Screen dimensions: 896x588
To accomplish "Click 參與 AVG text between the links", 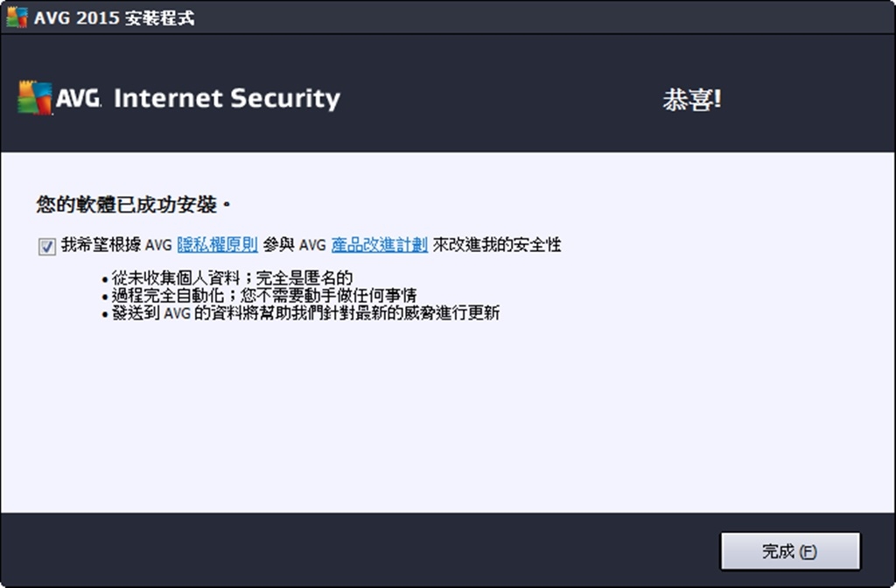I will [294, 245].
